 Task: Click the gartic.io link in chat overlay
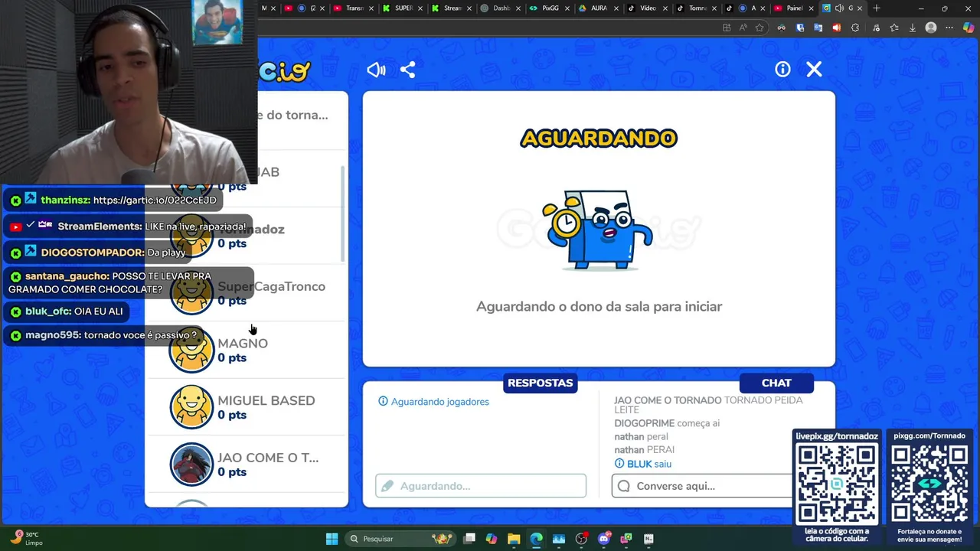click(x=155, y=200)
